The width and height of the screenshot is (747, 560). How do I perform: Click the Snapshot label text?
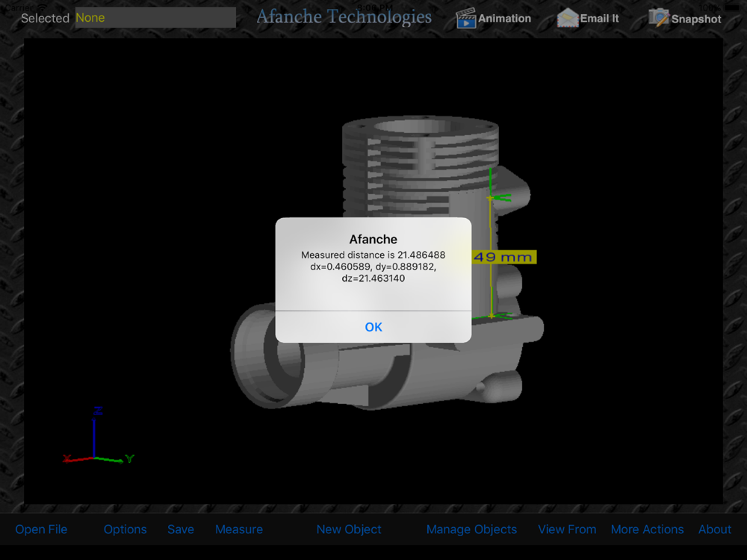point(696,19)
